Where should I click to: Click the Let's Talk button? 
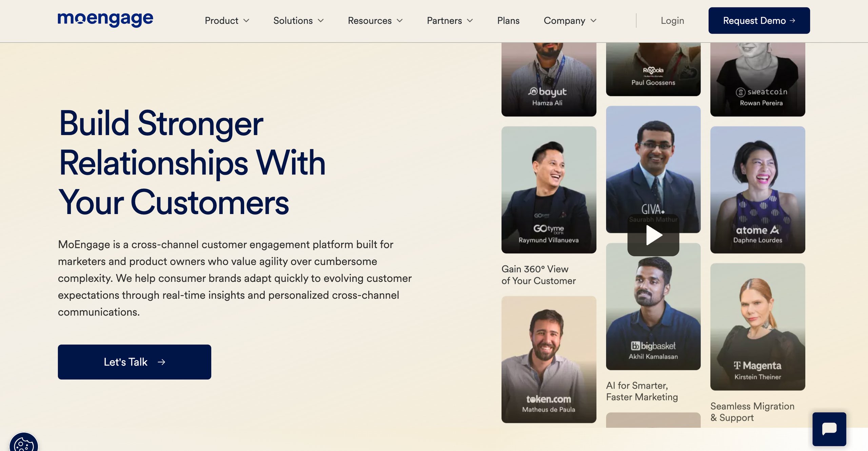(x=134, y=361)
